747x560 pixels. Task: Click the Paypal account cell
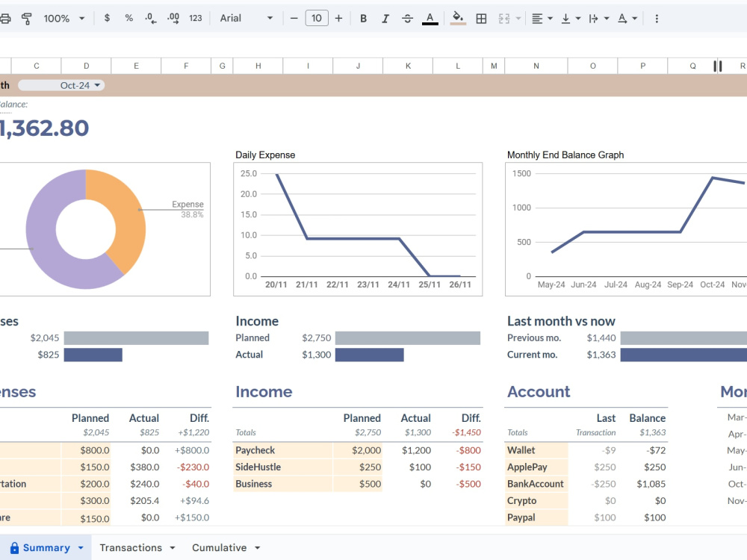point(536,517)
